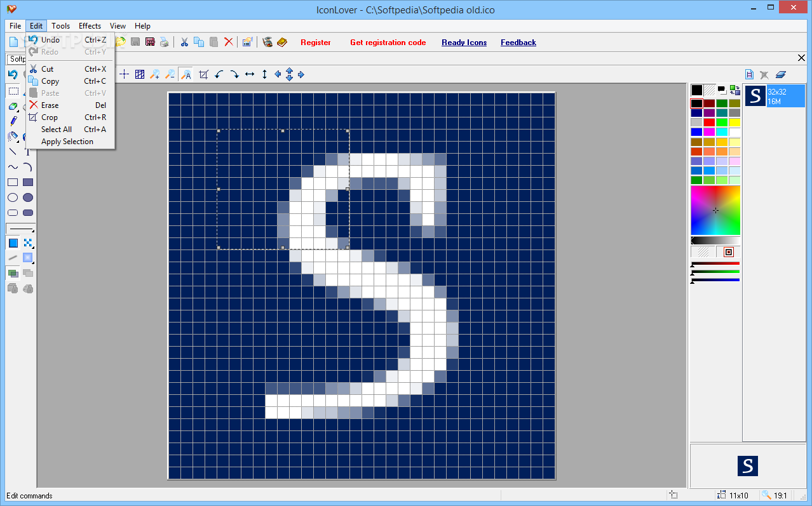Open the Help menu

[142, 26]
